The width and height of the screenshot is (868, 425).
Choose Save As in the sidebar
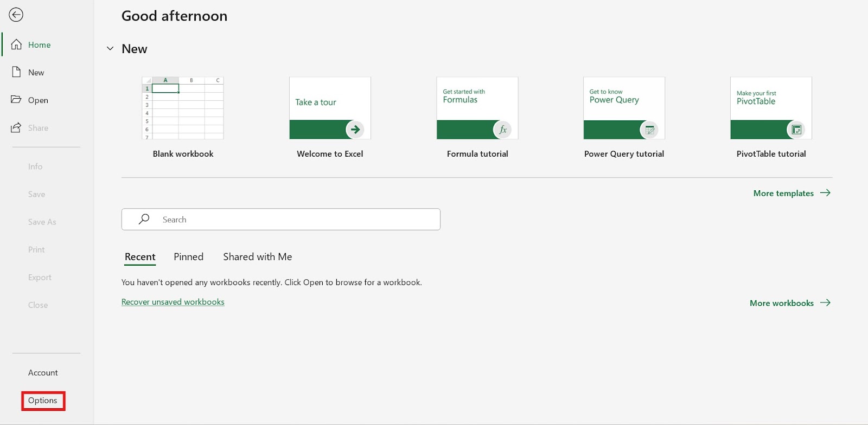click(x=42, y=222)
